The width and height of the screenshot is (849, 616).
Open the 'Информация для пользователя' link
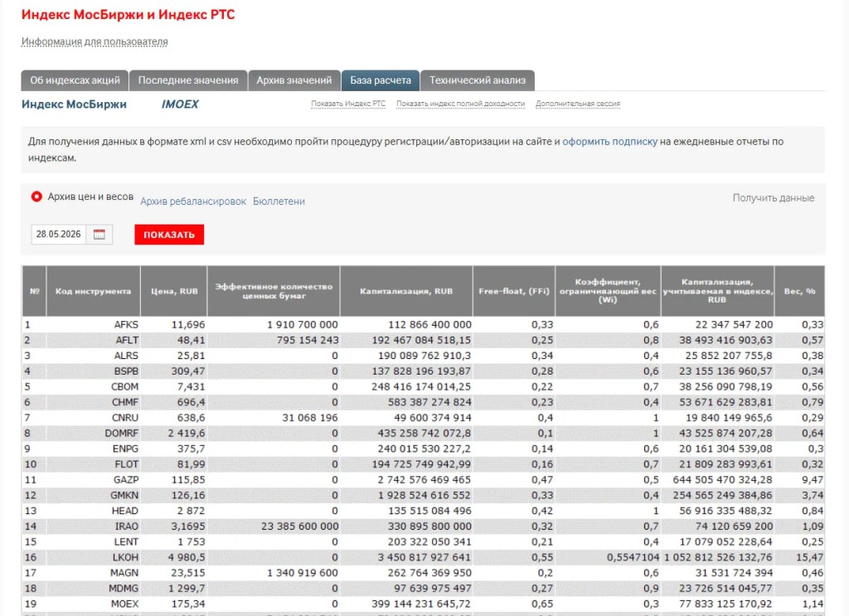pos(95,41)
